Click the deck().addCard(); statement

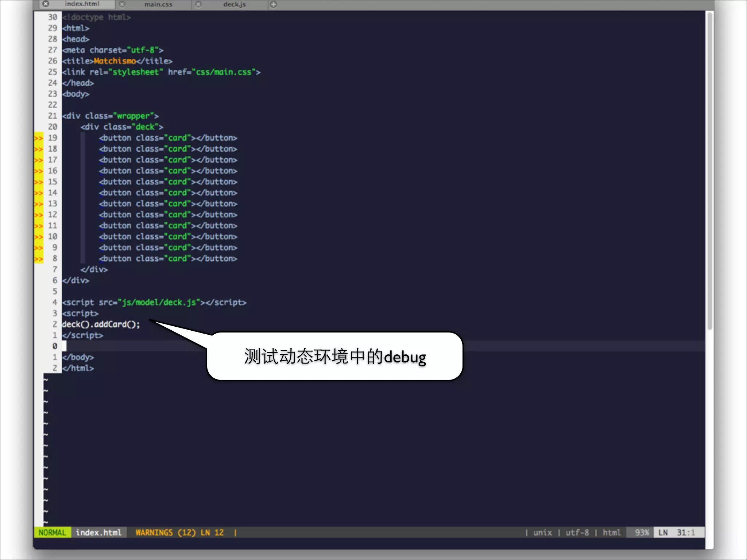(101, 324)
